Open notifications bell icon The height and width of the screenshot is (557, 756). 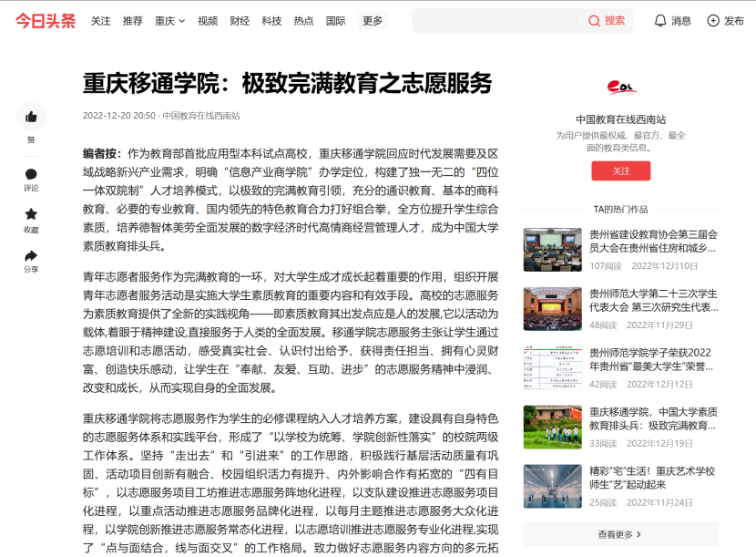point(660,20)
